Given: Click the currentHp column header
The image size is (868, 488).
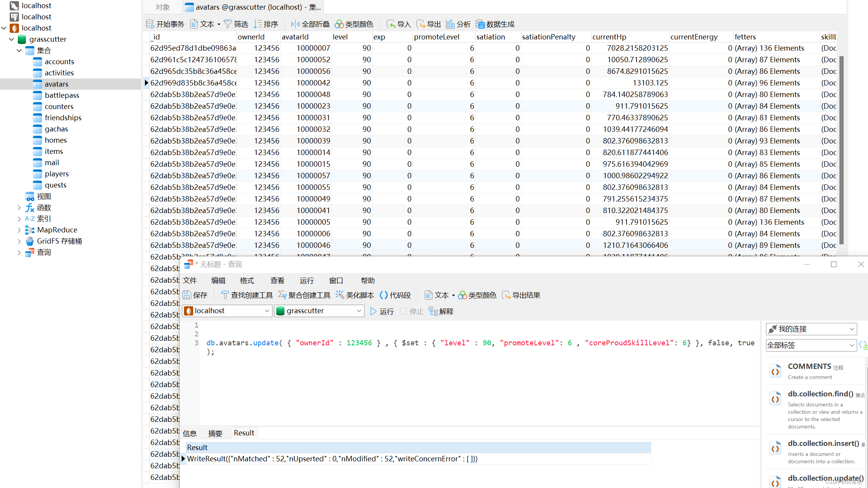Looking at the screenshot, I should [630, 37].
